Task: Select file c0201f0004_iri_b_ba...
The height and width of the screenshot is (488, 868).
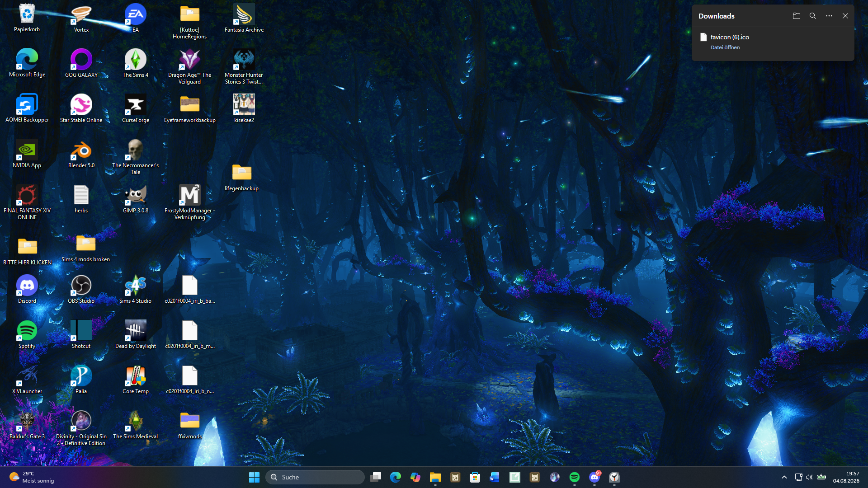Action: point(190,289)
